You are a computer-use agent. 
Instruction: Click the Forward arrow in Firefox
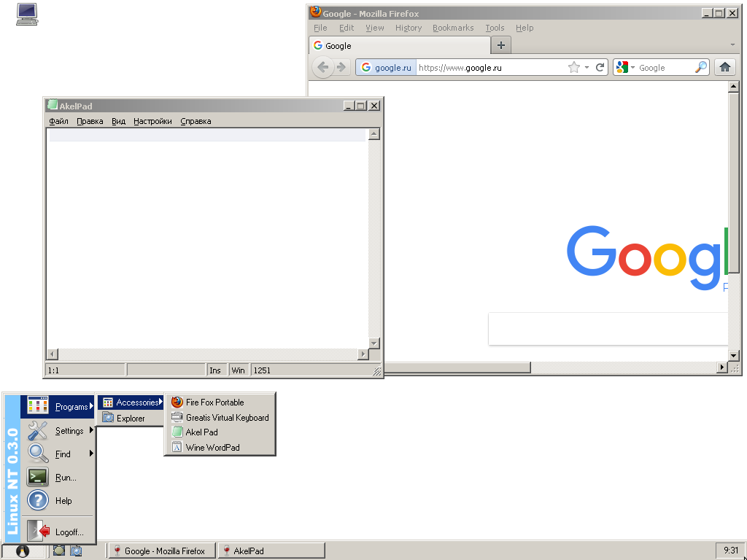point(341,67)
